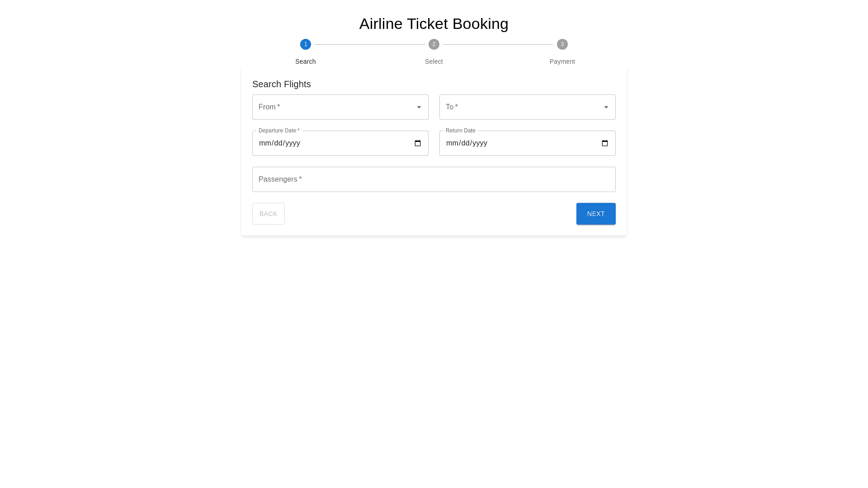Click the step 1 circle icon

(x=306, y=44)
